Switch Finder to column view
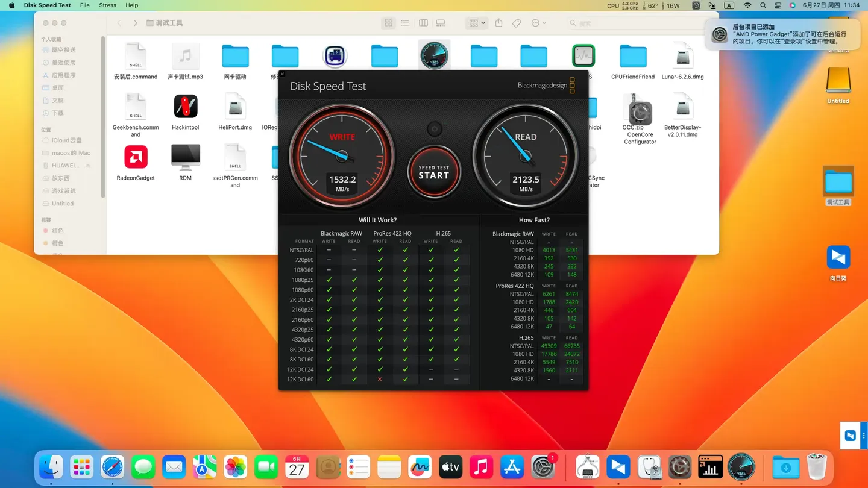The width and height of the screenshot is (868, 488). pyautogui.click(x=423, y=23)
